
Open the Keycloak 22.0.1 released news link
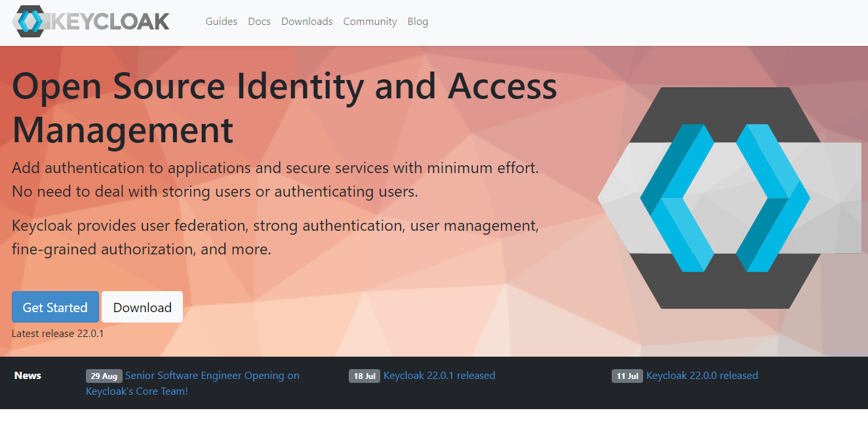(439, 376)
